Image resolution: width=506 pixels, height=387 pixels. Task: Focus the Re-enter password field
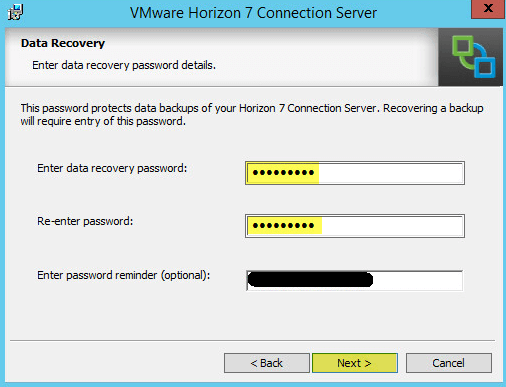click(355, 226)
